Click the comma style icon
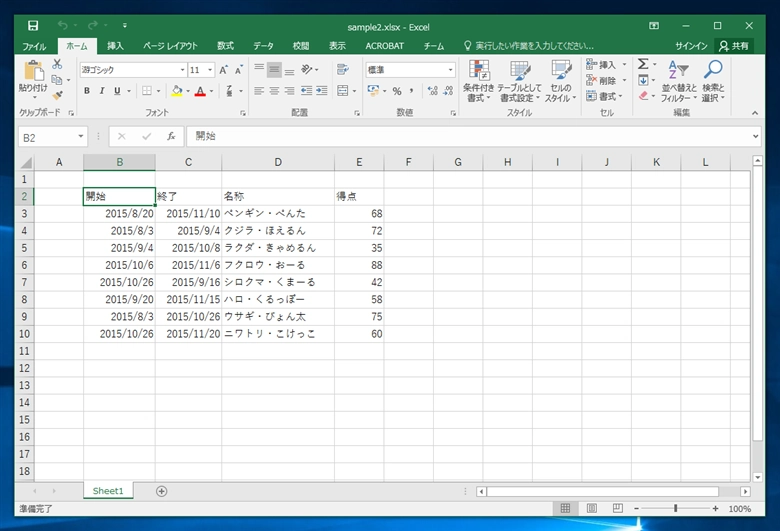 coord(411,91)
